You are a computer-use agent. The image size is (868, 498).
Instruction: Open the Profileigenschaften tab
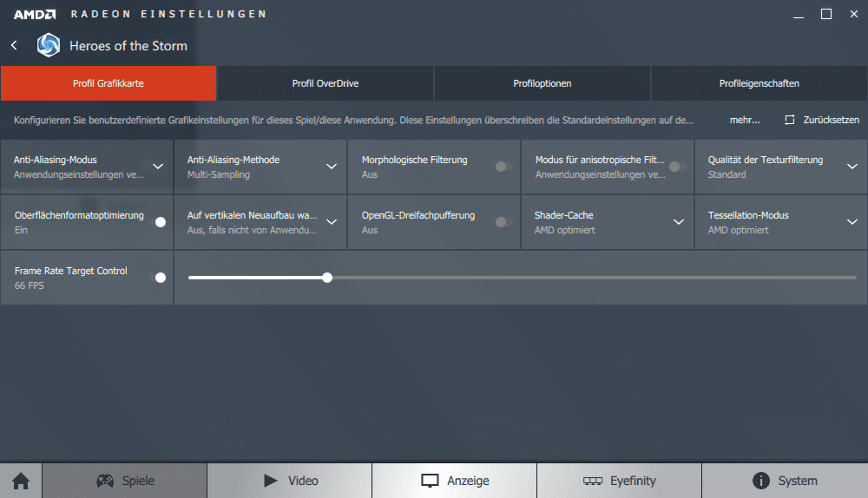(759, 83)
